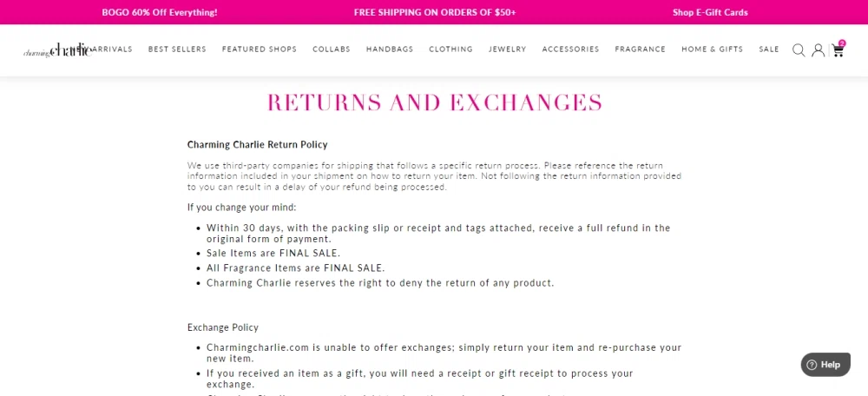
Task: Go to the Sale menu item
Action: tap(769, 49)
